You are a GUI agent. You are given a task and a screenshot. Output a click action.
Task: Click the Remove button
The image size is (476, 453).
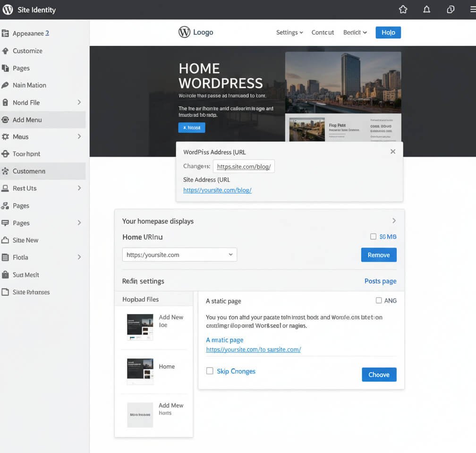(379, 255)
